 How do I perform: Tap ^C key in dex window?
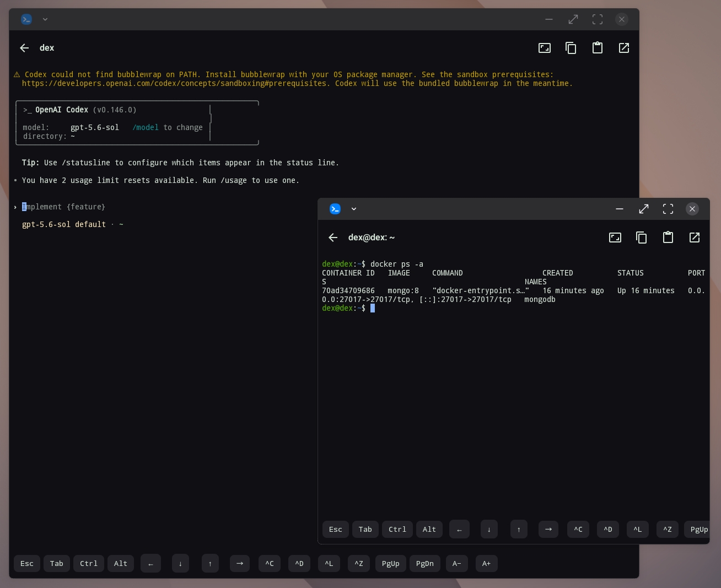pyautogui.click(x=270, y=564)
